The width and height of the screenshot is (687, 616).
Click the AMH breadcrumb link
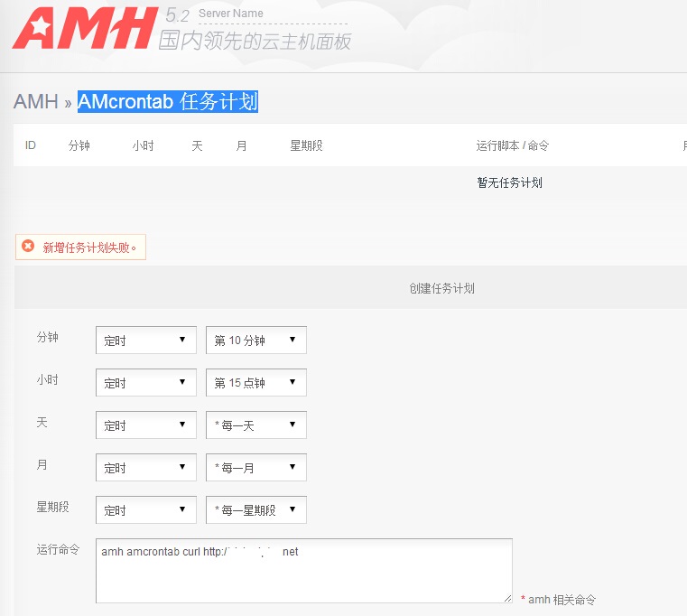[x=36, y=102]
